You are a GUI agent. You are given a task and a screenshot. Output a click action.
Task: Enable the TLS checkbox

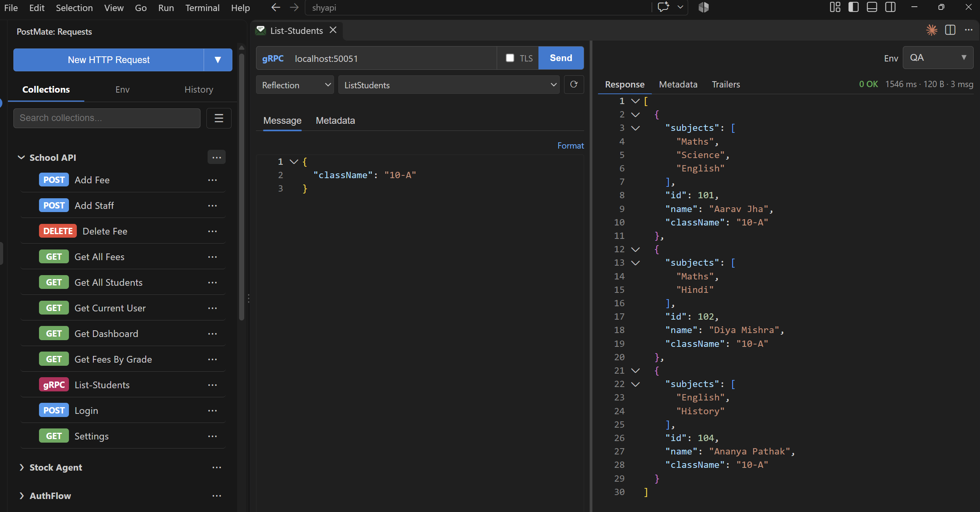(510, 58)
